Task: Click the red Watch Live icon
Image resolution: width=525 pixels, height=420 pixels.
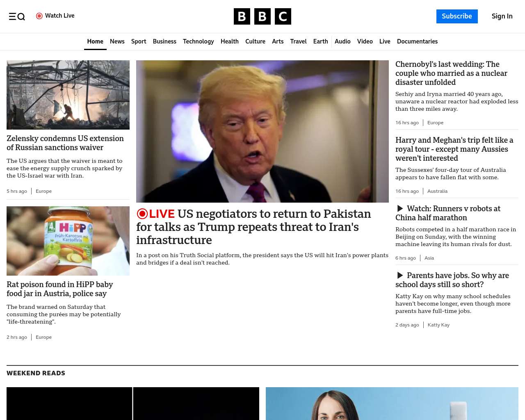Action: (39, 16)
